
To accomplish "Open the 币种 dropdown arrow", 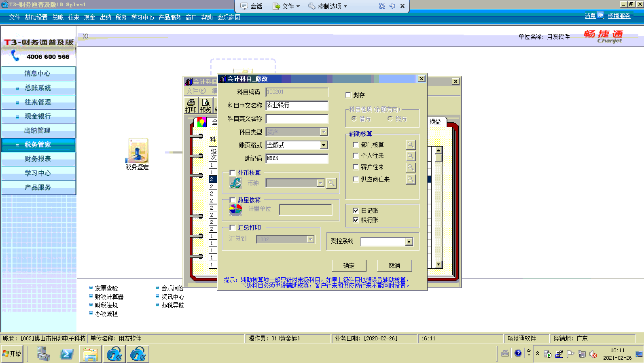I will [320, 183].
